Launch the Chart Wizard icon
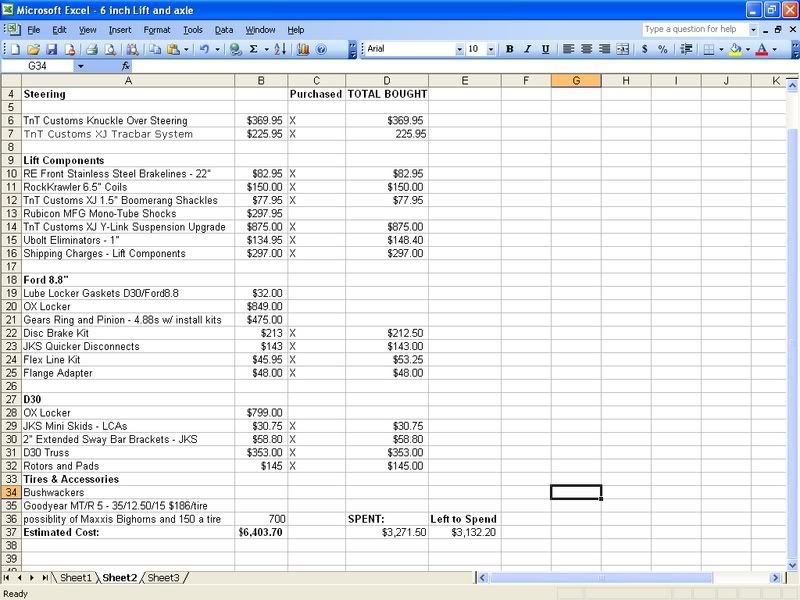The image size is (800, 600). 303,49
